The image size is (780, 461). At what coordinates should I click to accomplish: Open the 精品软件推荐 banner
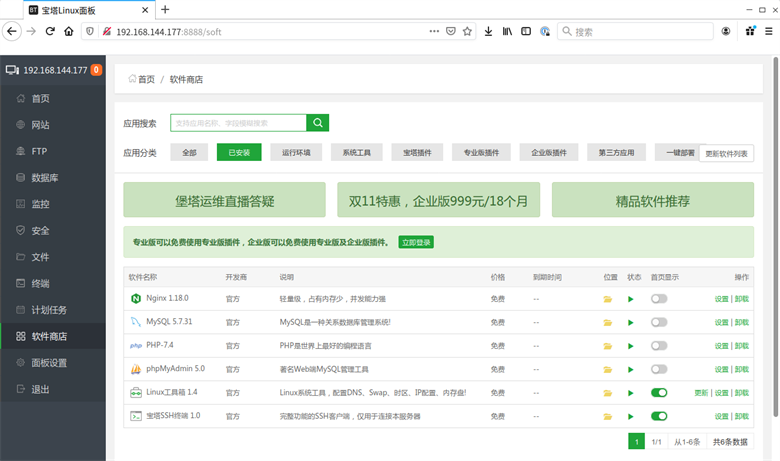click(x=653, y=199)
